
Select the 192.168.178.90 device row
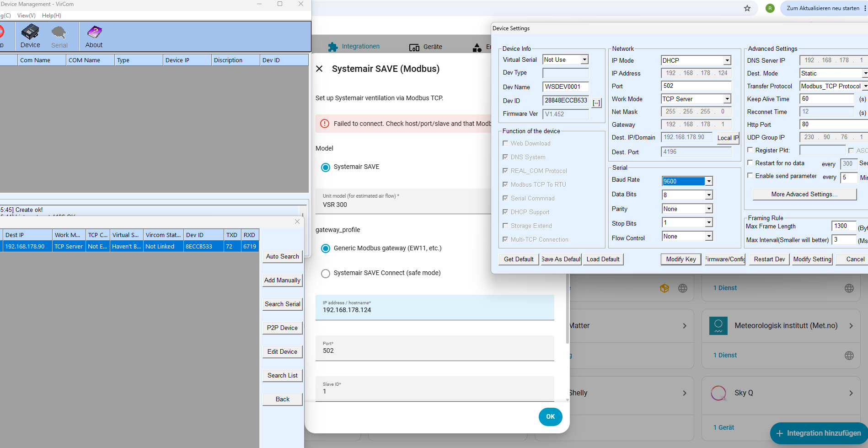(x=130, y=246)
